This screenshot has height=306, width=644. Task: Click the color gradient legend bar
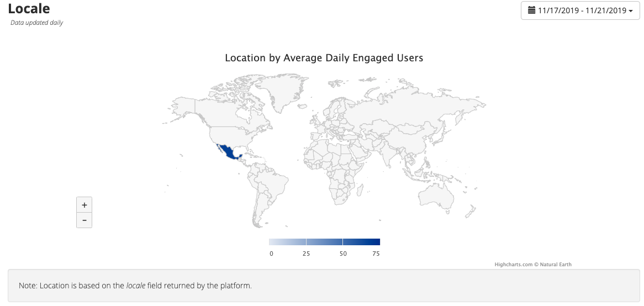[x=324, y=242]
